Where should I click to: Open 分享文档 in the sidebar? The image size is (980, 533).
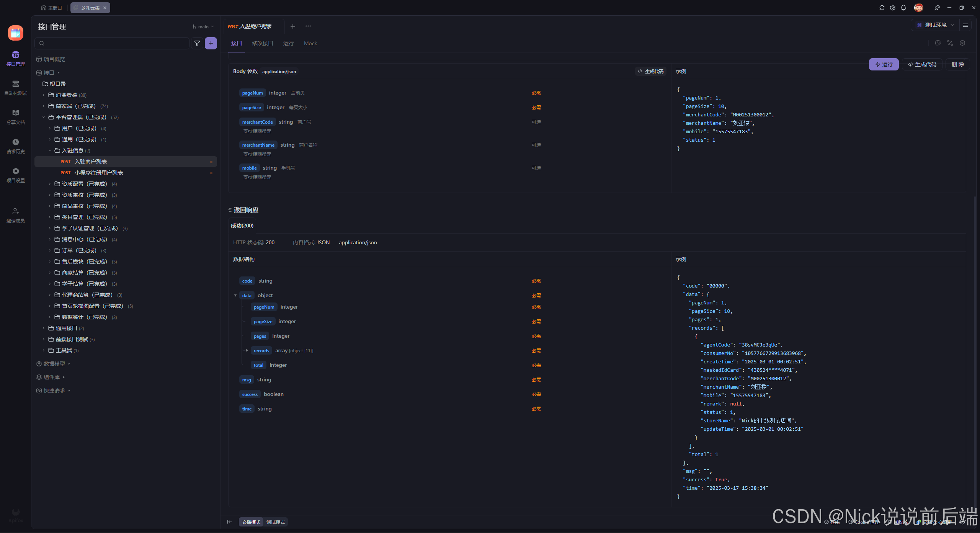(x=16, y=117)
